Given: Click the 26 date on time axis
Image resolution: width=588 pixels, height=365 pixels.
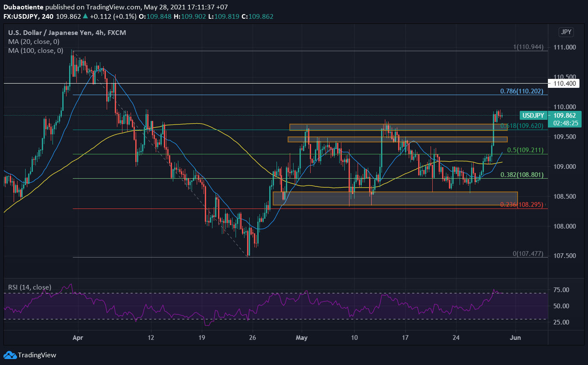Looking at the screenshot, I should pos(253,337).
